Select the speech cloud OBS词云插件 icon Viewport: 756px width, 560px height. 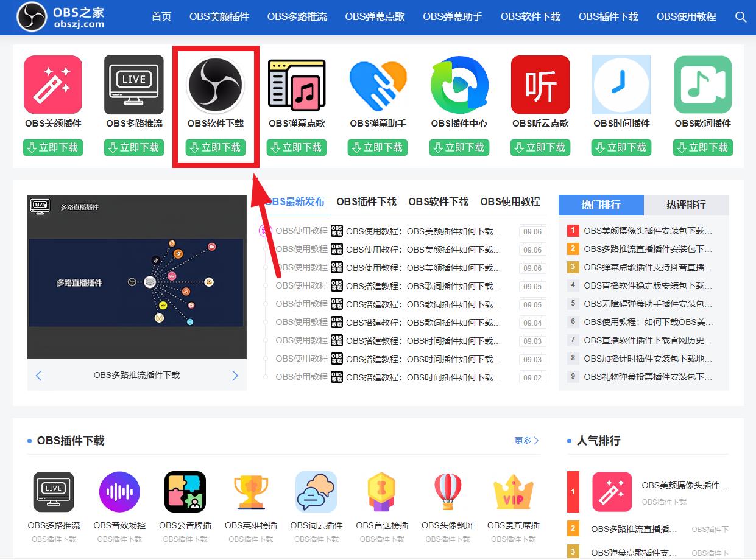point(316,491)
